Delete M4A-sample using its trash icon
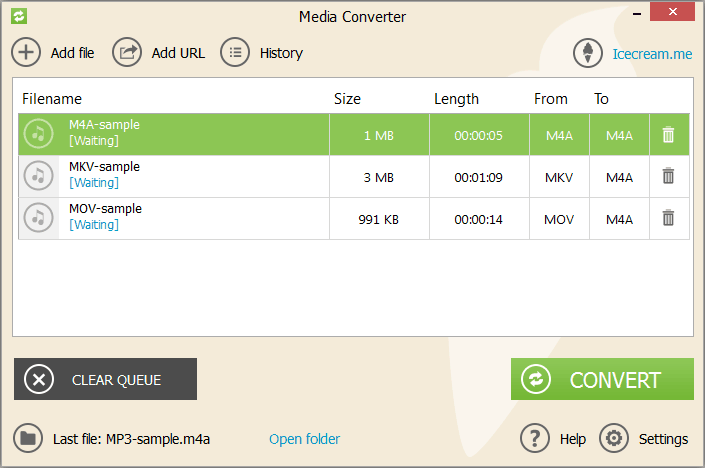Viewport: 705px width, 468px height. [x=669, y=134]
